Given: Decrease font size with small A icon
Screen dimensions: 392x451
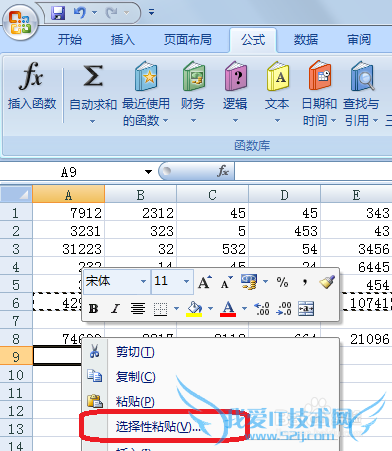Looking at the screenshot, I should 226,283.
